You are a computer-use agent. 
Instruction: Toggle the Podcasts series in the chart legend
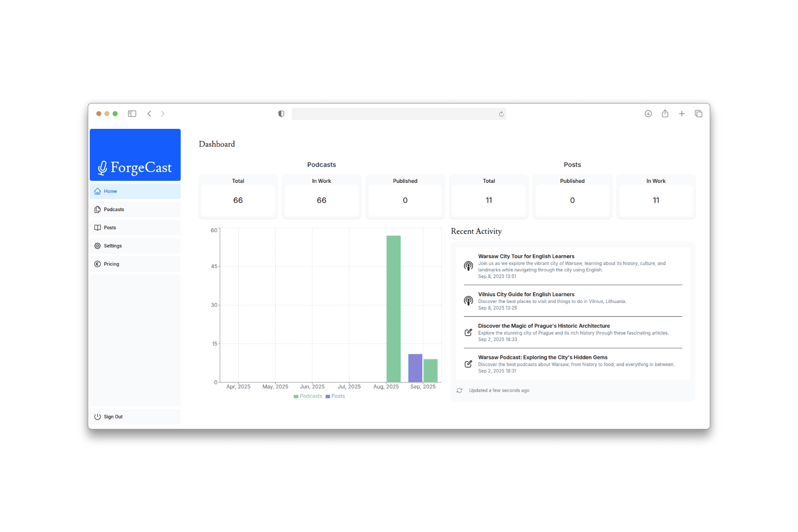308,396
